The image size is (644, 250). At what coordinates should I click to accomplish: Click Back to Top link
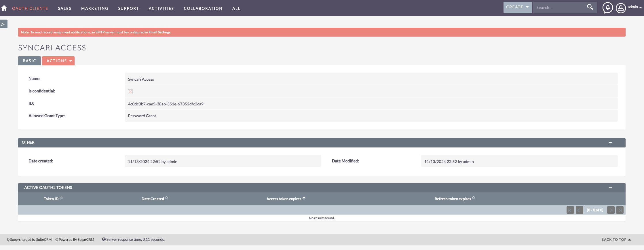616,240
